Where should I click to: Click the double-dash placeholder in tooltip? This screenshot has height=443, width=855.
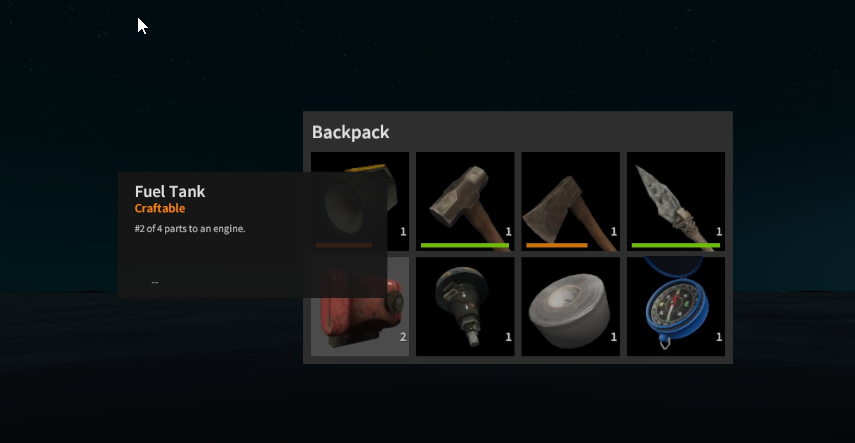155,283
